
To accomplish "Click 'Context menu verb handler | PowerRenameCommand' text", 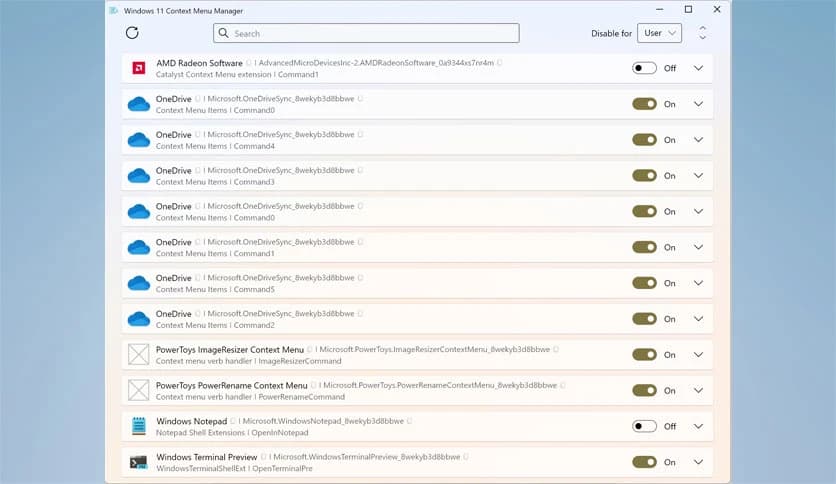I will [x=251, y=397].
